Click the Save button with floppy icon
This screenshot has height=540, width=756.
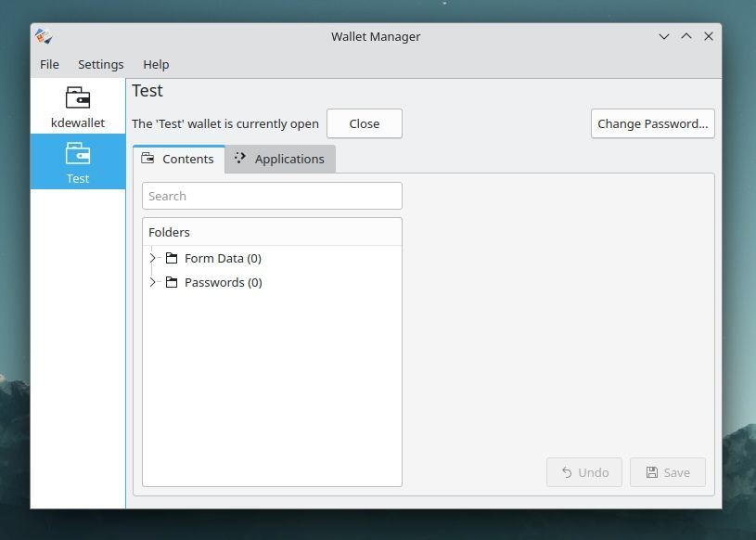[667, 472]
